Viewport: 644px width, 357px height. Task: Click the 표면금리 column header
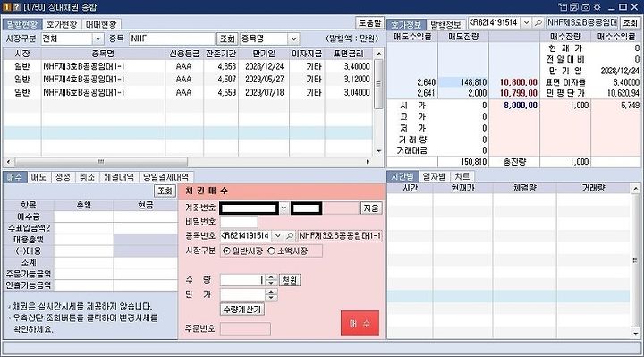(x=348, y=54)
